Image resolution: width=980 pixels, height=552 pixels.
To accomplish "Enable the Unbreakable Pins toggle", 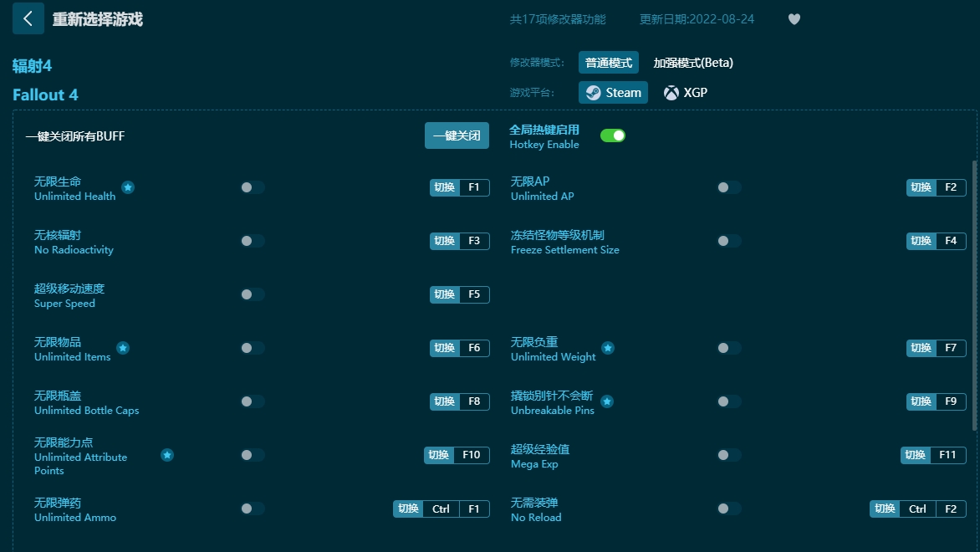I will pyautogui.click(x=729, y=401).
